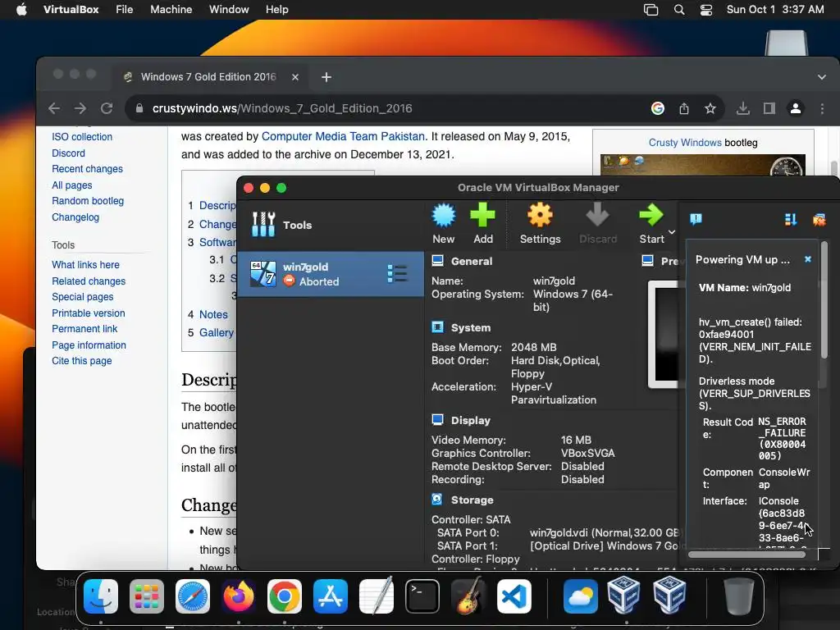
Task: Start the win7gold VM with green arrow
Action: [651, 216]
